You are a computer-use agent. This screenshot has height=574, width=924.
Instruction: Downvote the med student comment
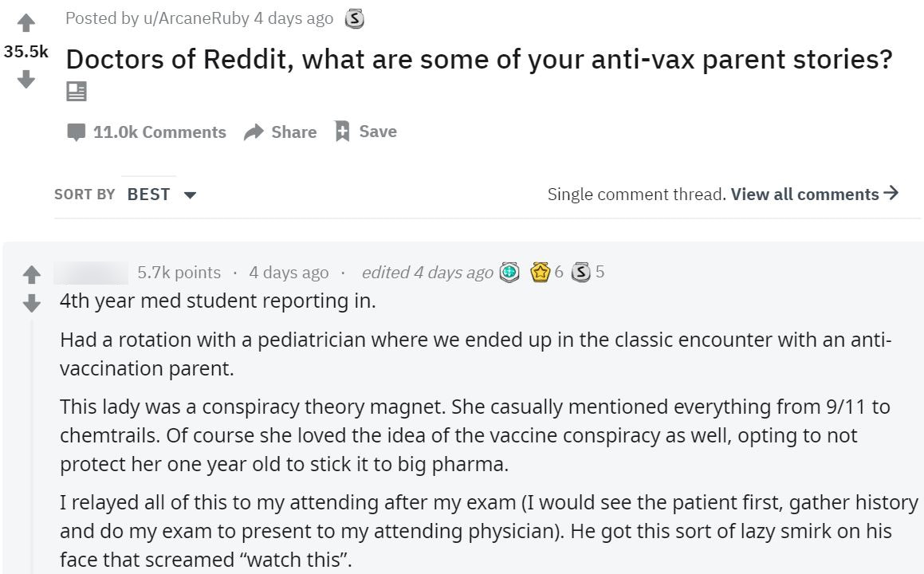click(31, 303)
